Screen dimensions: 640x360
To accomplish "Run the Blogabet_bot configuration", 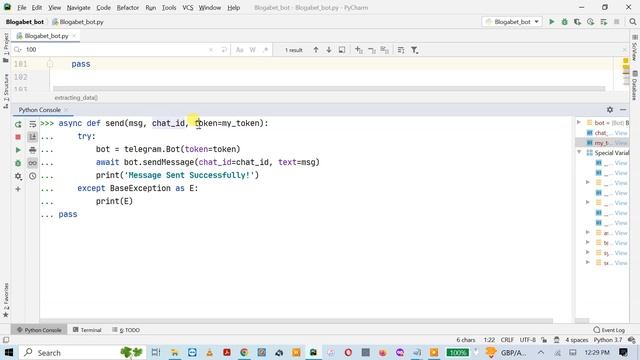I will [551, 22].
